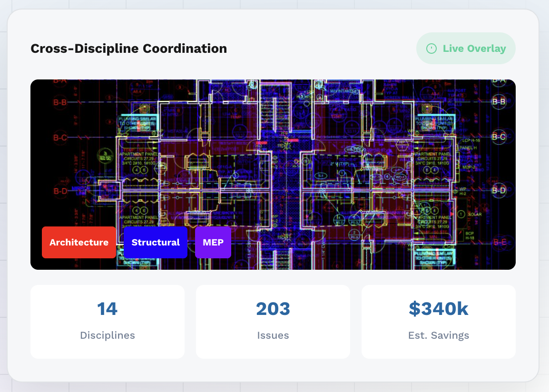This screenshot has height=392, width=549.
Task: Click the WH INTAKE symbol at the top
Action: tap(342, 90)
